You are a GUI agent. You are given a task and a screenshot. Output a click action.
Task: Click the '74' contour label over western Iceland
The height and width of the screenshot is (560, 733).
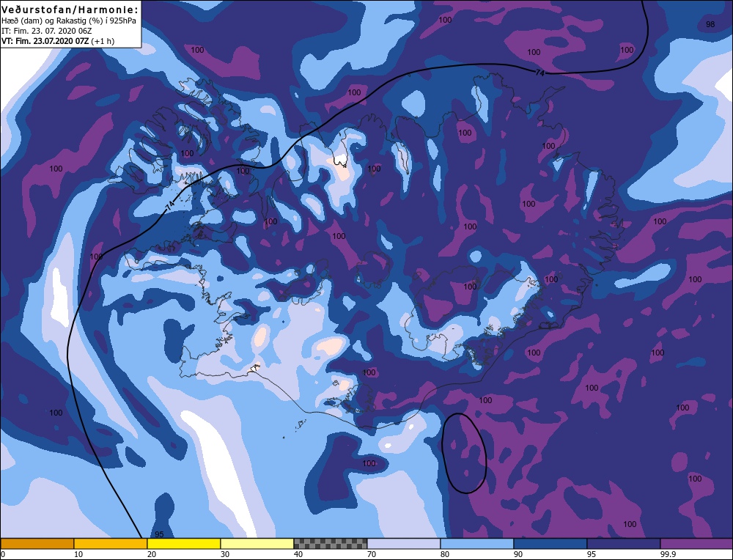tap(169, 205)
